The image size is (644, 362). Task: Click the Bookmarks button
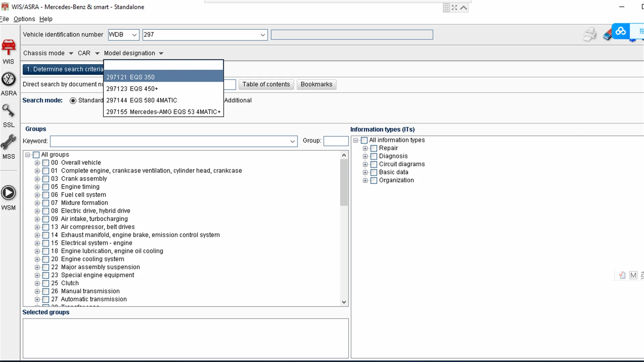pos(316,84)
